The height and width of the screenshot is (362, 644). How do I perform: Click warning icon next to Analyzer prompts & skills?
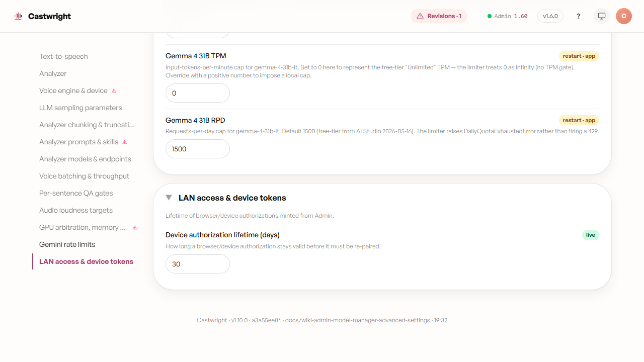(125, 142)
